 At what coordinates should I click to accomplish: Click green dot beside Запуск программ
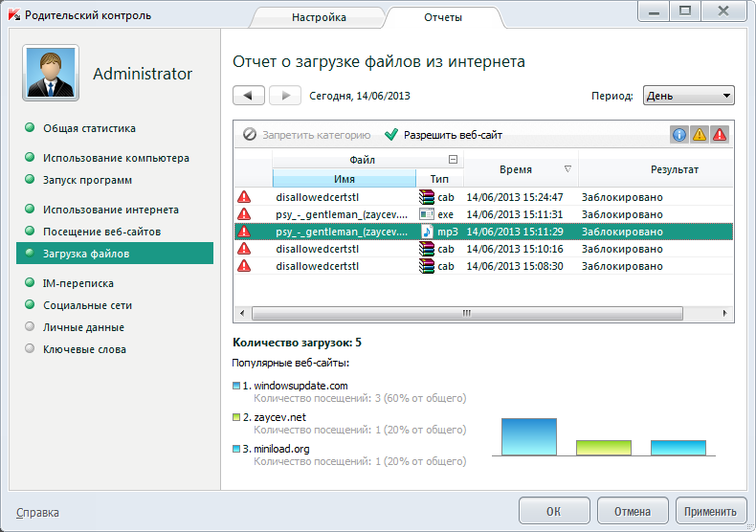[30, 179]
